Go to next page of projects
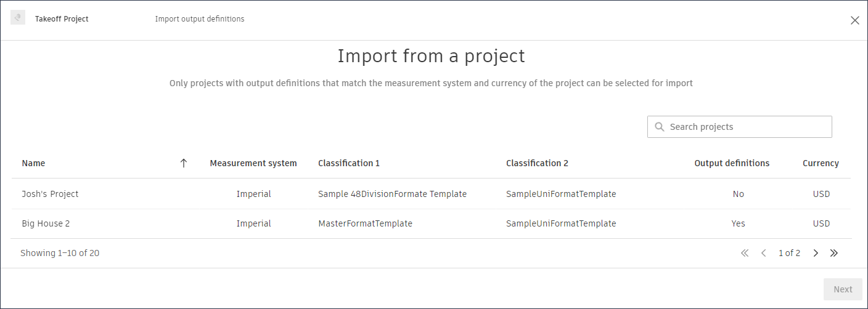 (816, 253)
